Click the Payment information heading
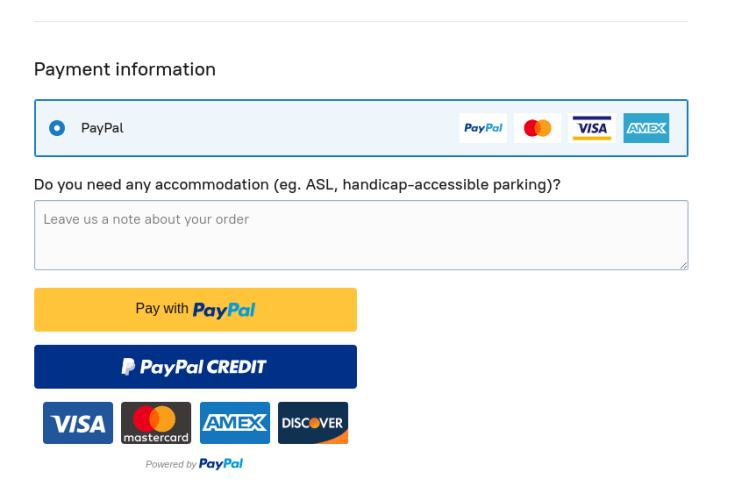This screenshot has height=501, width=749. tap(125, 69)
